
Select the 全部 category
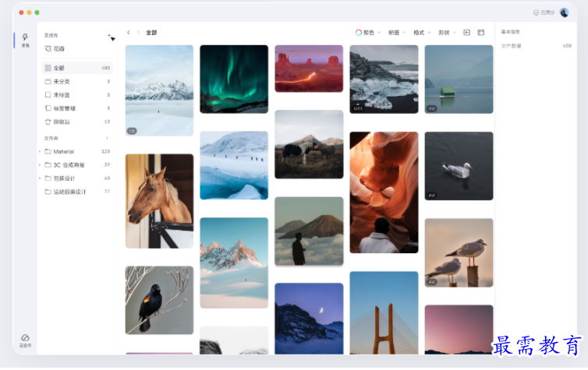tap(77, 68)
